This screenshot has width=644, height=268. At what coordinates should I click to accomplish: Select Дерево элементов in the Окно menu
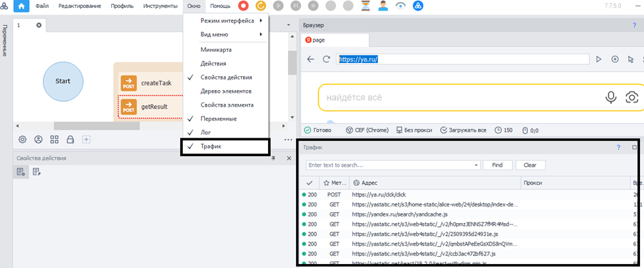click(225, 91)
